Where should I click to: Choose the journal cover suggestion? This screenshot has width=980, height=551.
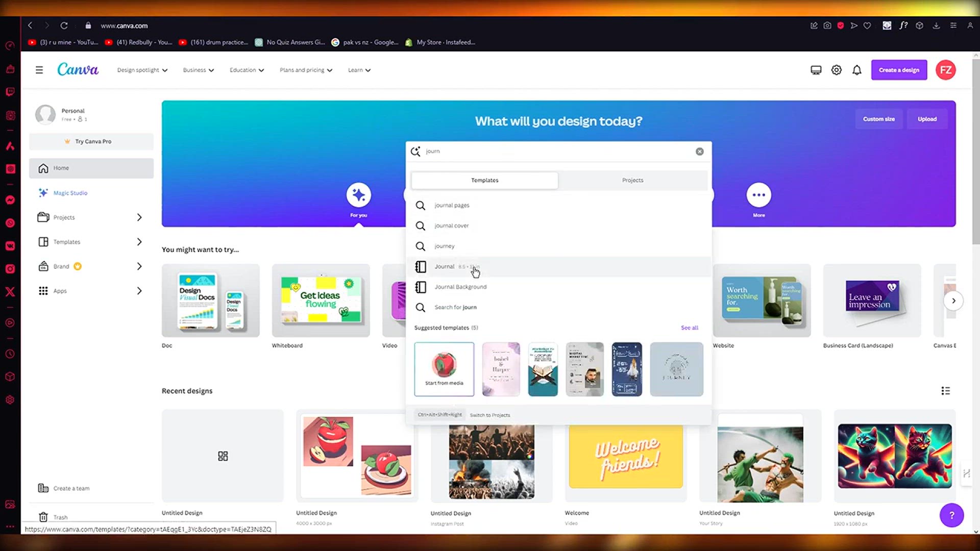pyautogui.click(x=558, y=226)
